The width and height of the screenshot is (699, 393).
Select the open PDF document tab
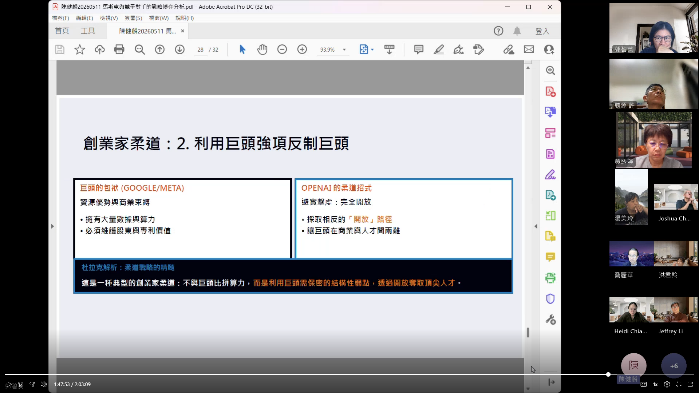point(147,31)
